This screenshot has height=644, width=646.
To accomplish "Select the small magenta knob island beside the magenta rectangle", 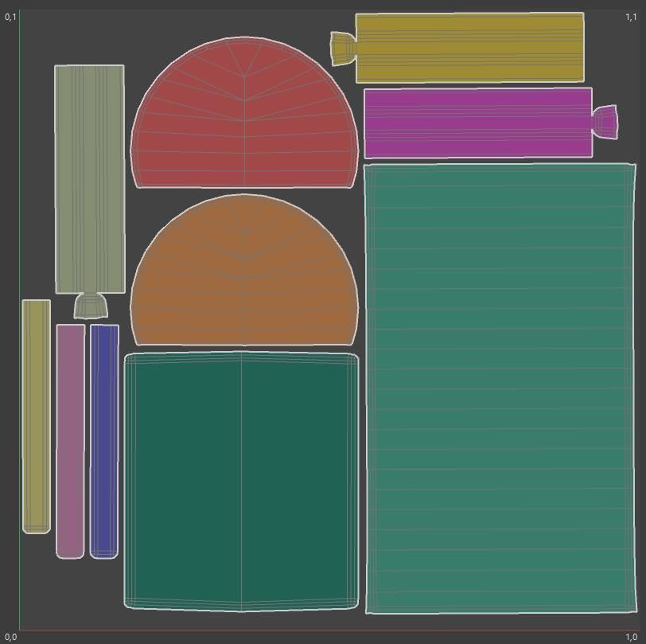I will (x=605, y=122).
